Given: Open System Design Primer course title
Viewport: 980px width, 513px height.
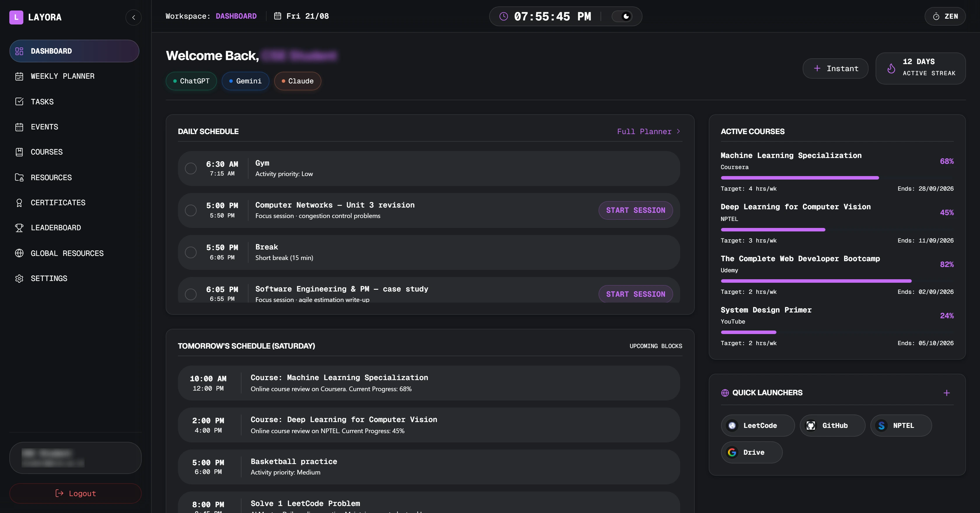Looking at the screenshot, I should point(766,310).
